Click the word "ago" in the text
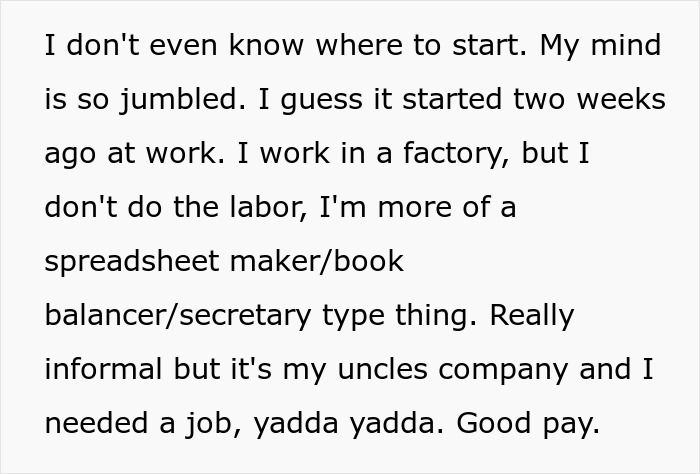This screenshot has width=700, height=474. (x=70, y=156)
